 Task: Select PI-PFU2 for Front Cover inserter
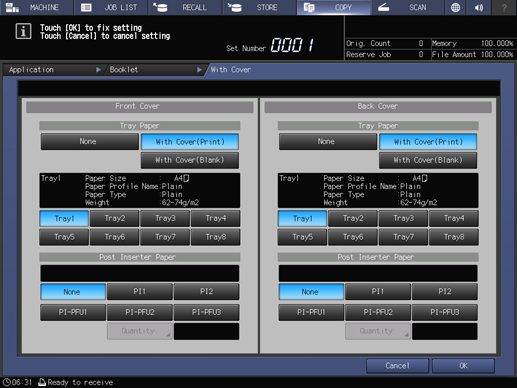point(140,312)
